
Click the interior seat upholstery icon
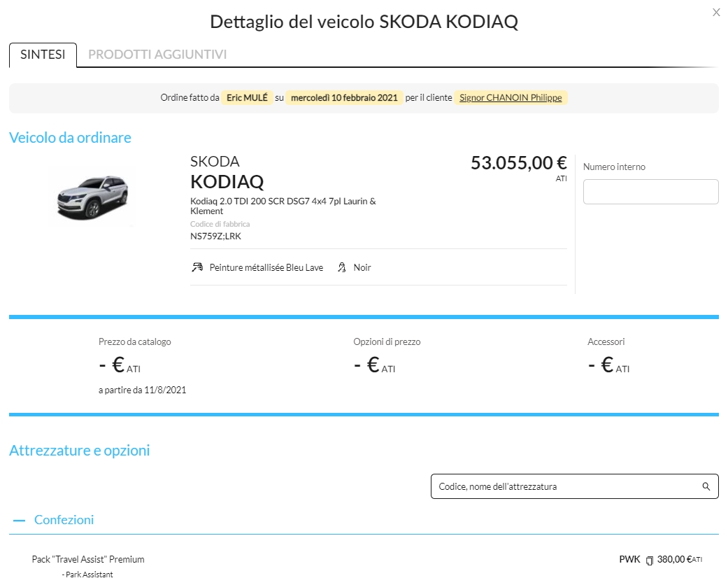pos(342,267)
